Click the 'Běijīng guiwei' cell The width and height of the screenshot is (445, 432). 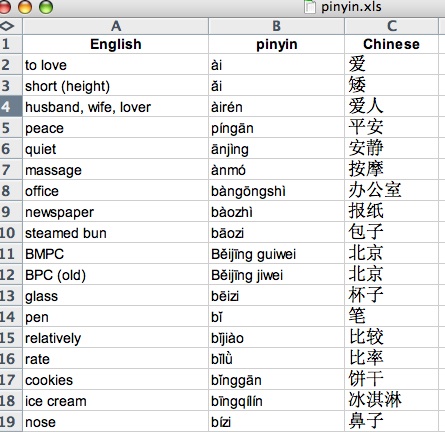pos(277,254)
